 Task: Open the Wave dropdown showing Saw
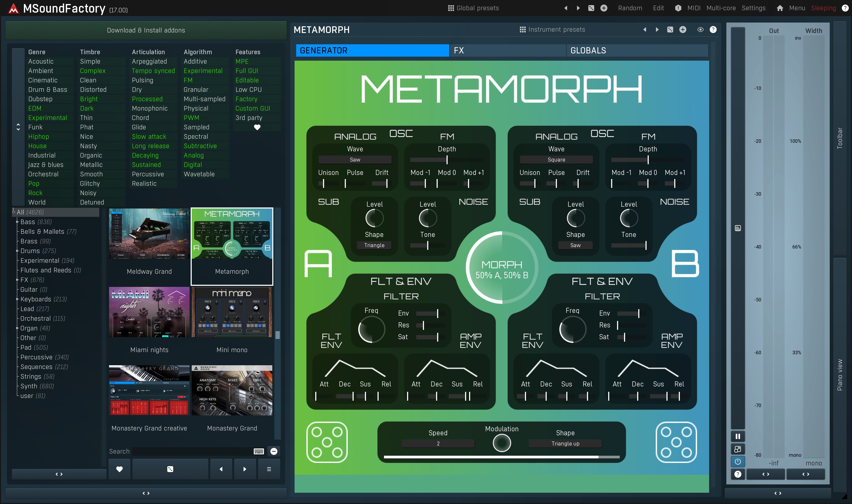pos(355,160)
